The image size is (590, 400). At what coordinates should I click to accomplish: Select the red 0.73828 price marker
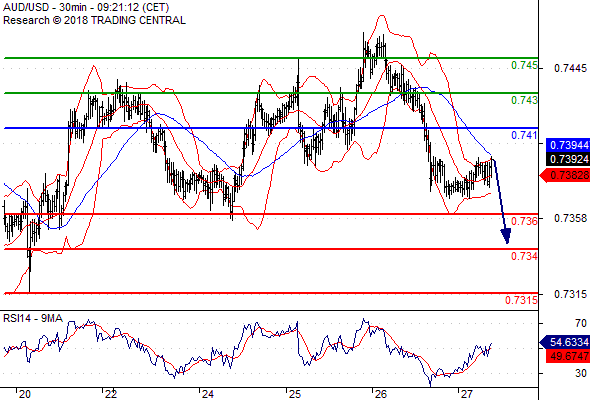coord(565,175)
